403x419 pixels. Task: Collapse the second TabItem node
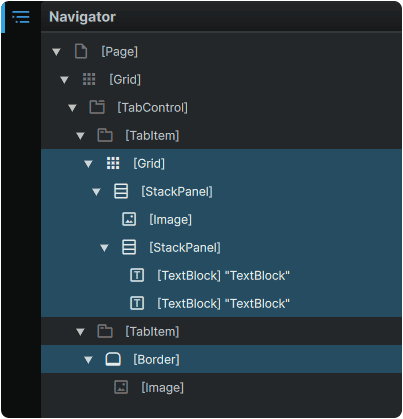pos(80,332)
